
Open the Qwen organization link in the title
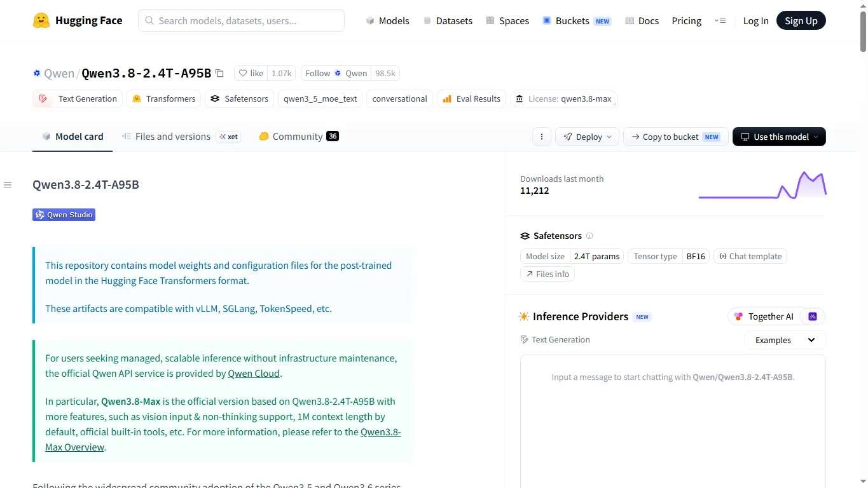pyautogui.click(x=59, y=73)
